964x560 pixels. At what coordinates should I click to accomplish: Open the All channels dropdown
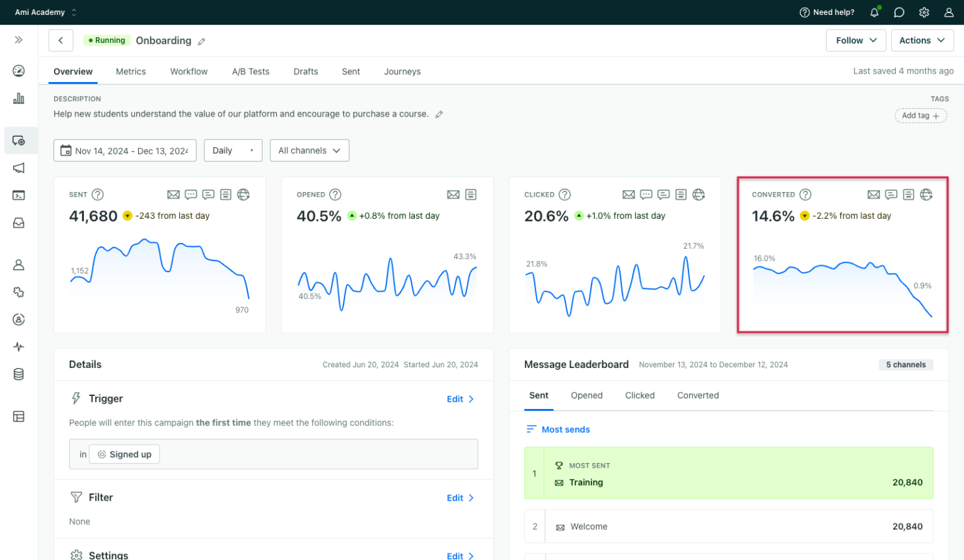click(309, 150)
